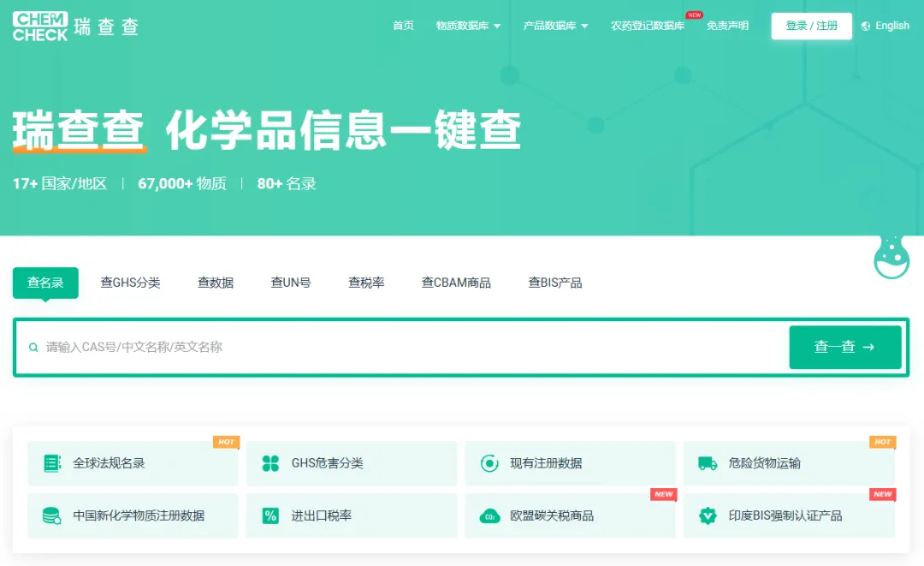Expand the 物质数据库 dropdown menu
Screen dimensions: 924x566
[x=468, y=26]
